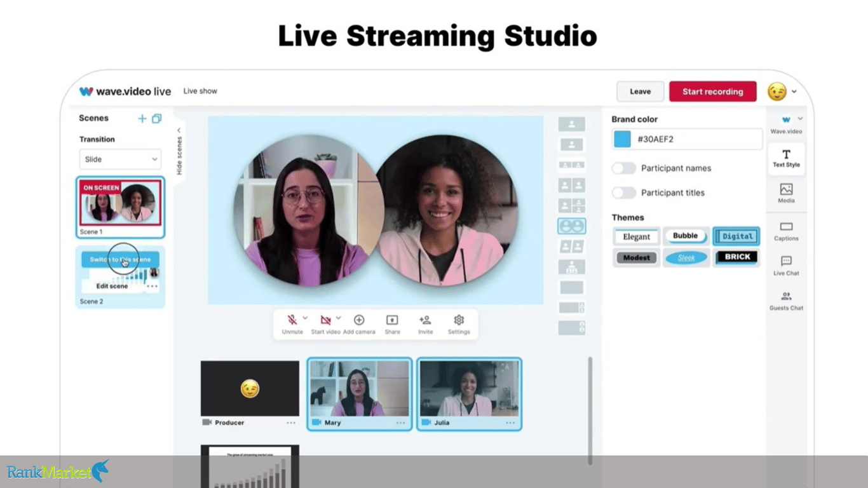Invite a guest with Invite icon
The height and width of the screenshot is (488, 868).
coord(425,320)
